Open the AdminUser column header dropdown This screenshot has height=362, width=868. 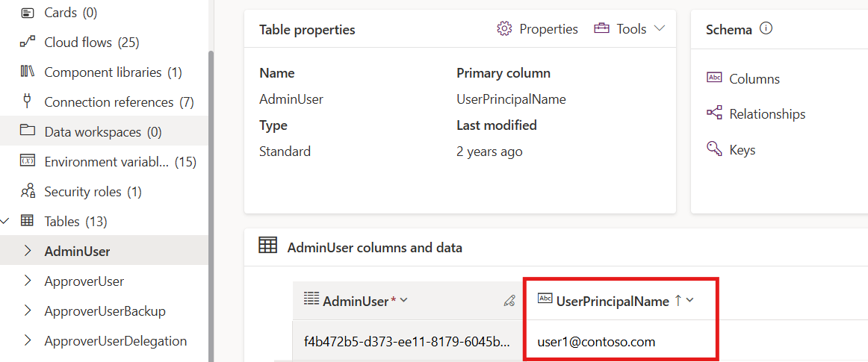(404, 301)
